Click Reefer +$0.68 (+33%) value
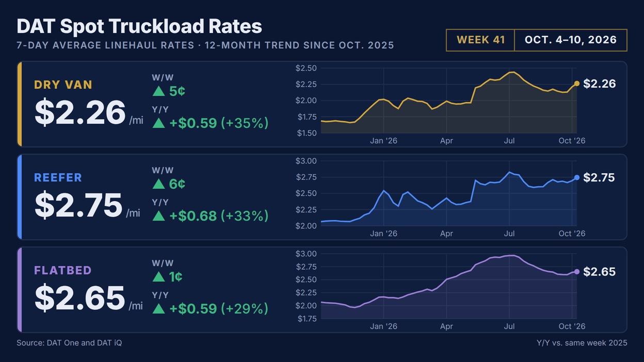 click(219, 216)
